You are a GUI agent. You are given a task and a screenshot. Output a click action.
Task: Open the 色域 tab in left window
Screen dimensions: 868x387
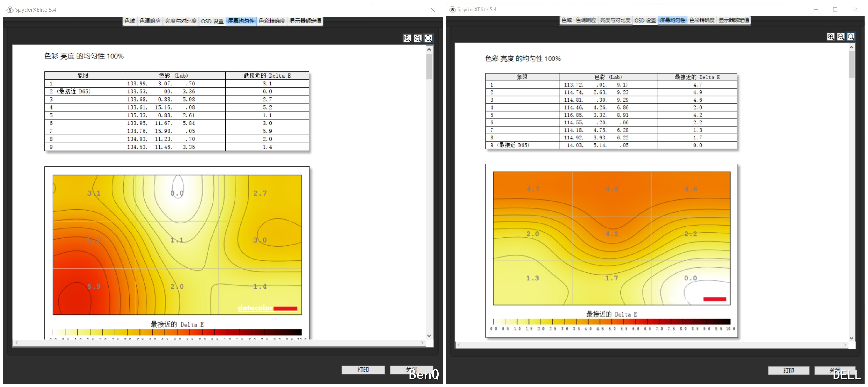click(130, 21)
